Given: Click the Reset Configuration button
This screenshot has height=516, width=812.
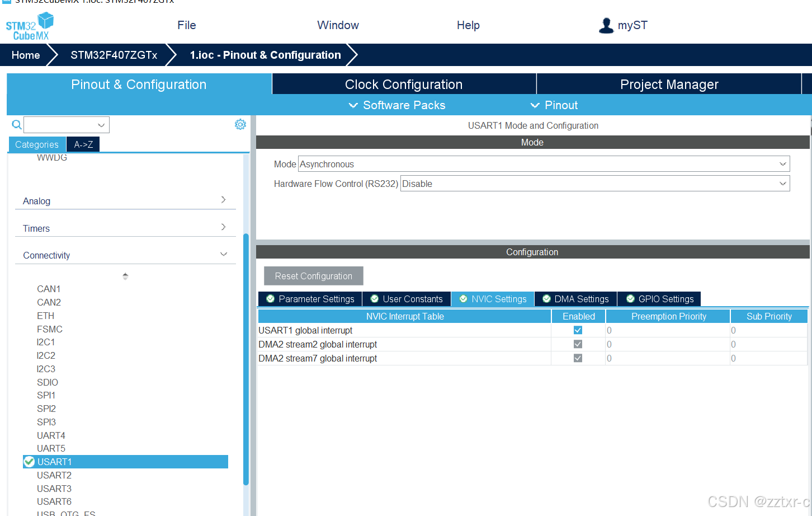Looking at the screenshot, I should coord(314,276).
